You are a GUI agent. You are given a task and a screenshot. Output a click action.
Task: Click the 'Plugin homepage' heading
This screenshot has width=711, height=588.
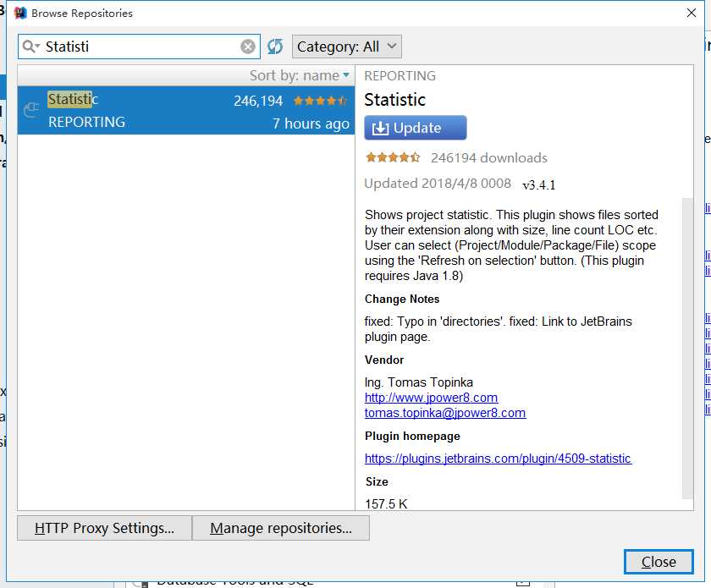click(412, 436)
